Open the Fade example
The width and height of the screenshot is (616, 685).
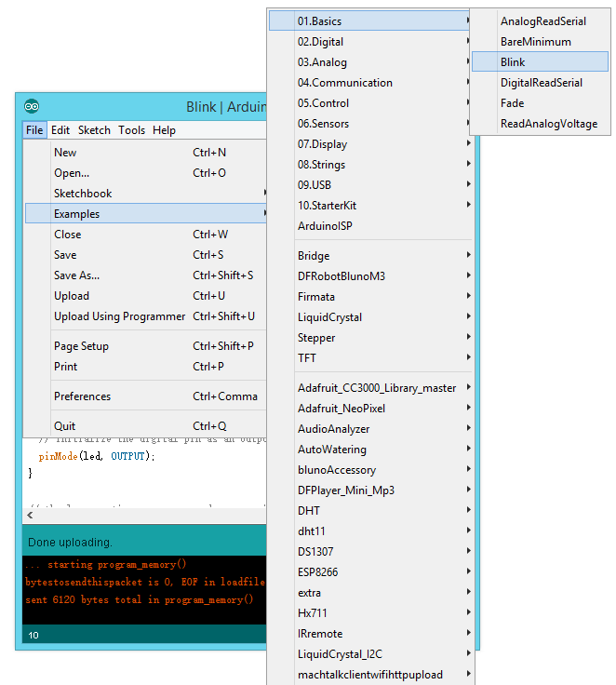(540, 103)
